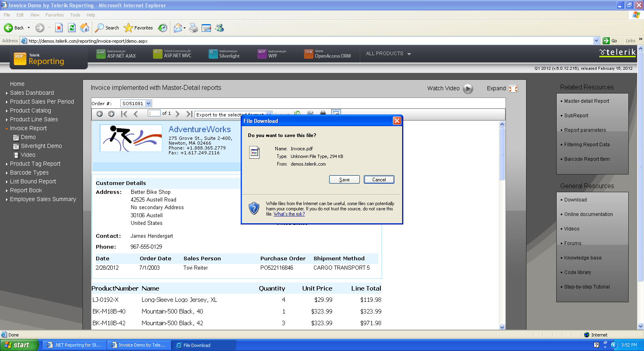This screenshot has height=351, width=644.
Task: Open the Step-by-step Tutorial link
Action: point(587,287)
